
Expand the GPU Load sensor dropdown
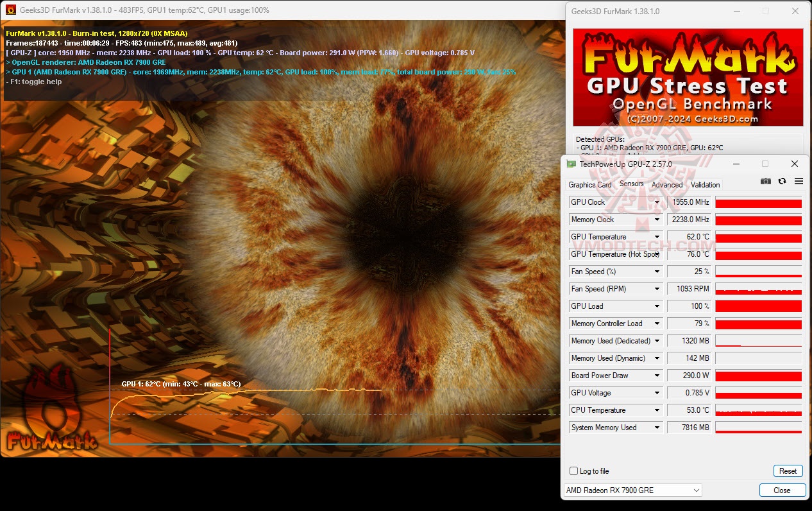click(657, 306)
